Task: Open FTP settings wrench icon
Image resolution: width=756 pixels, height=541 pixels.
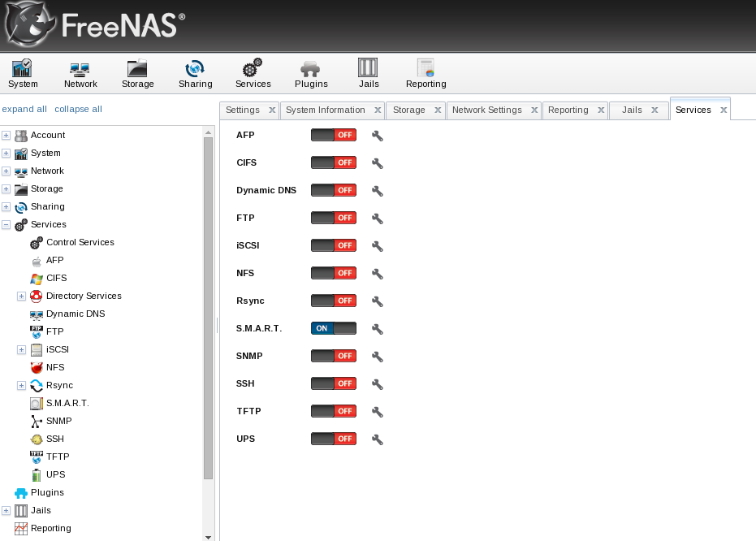Action: pyautogui.click(x=377, y=219)
